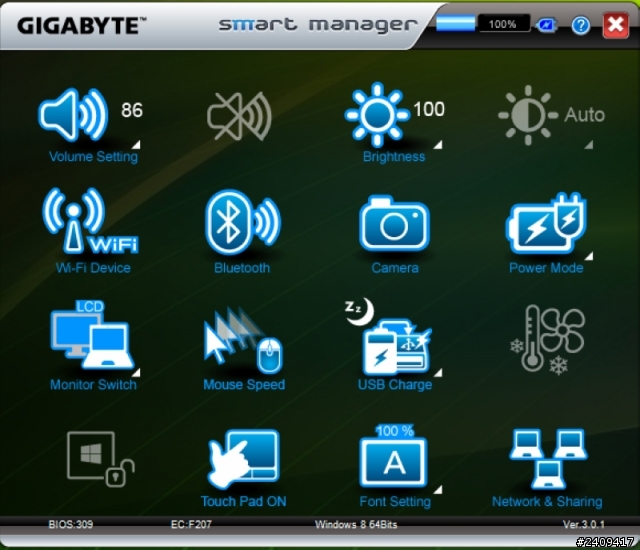The width and height of the screenshot is (640, 550).
Task: Click the Power Mode label
Action: point(546,268)
